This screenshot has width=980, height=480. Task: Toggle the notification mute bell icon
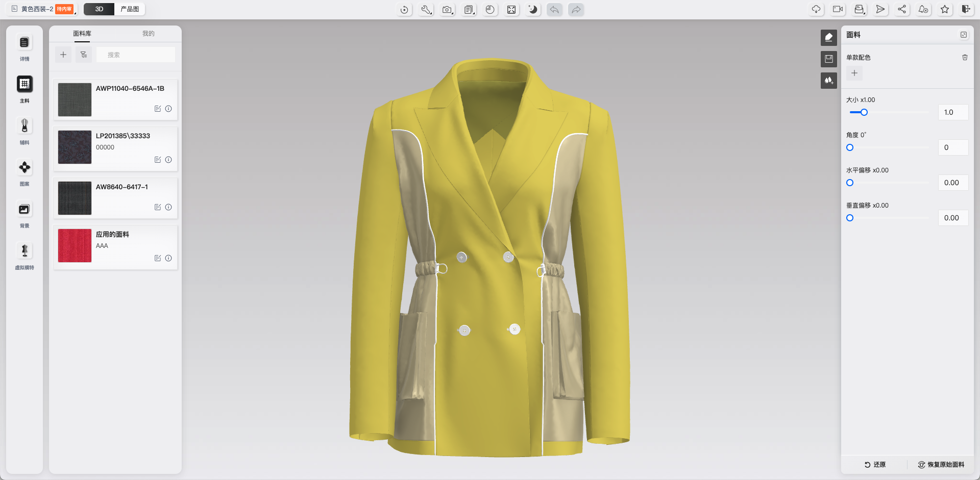click(923, 9)
